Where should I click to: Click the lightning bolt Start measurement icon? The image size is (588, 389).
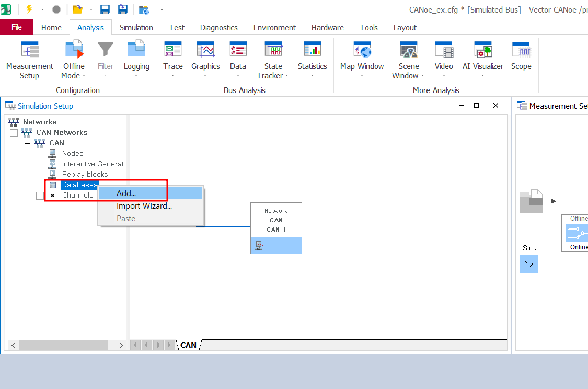click(x=29, y=9)
